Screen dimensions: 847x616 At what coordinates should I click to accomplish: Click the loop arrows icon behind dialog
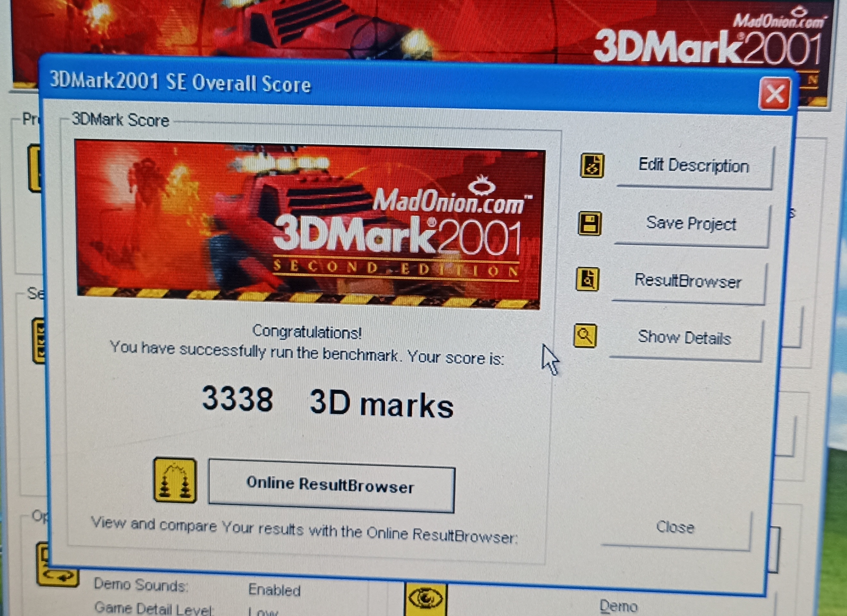tap(58, 576)
